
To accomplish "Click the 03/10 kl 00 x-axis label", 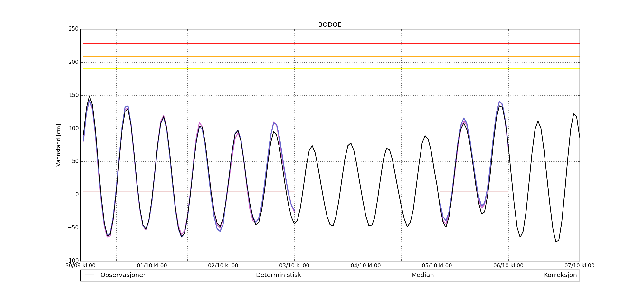I will [x=294, y=266].
